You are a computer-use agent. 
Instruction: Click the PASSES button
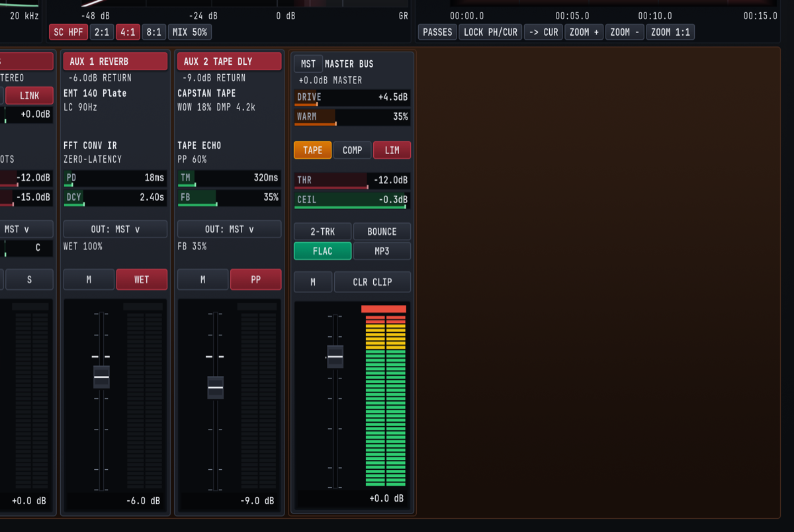pos(437,32)
